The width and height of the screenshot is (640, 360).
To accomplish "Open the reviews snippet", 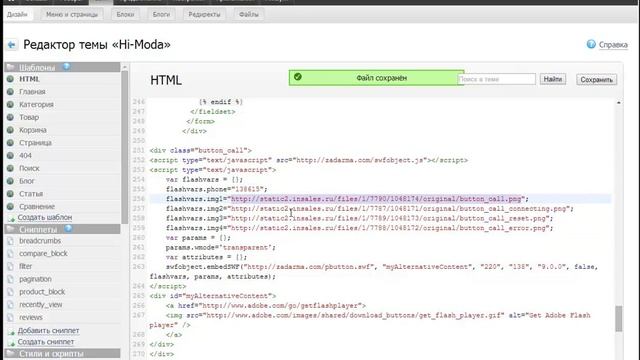I will (x=31, y=317).
